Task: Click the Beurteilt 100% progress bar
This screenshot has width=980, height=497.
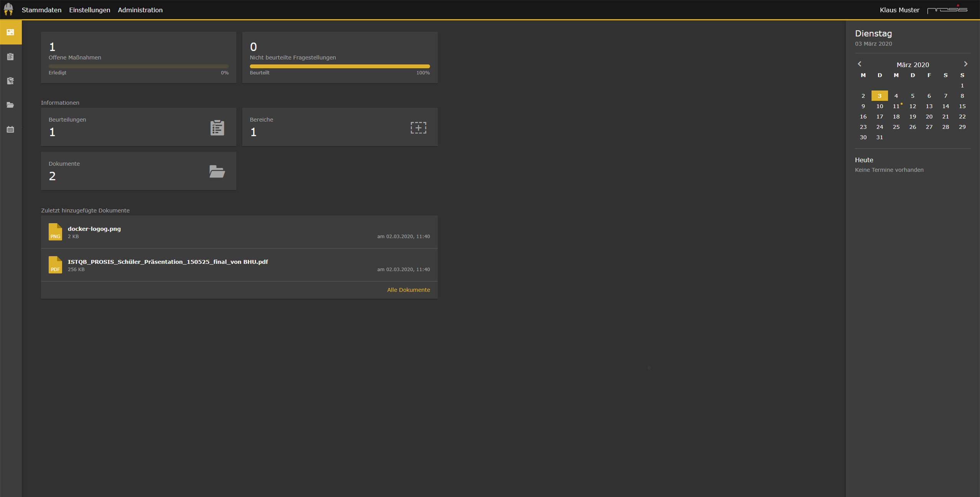Action: tap(339, 66)
